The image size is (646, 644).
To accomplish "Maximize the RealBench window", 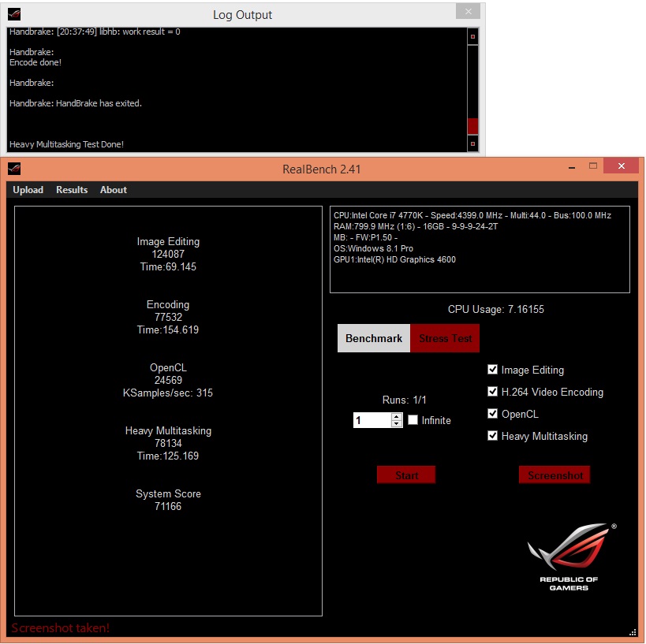I will click(x=593, y=166).
